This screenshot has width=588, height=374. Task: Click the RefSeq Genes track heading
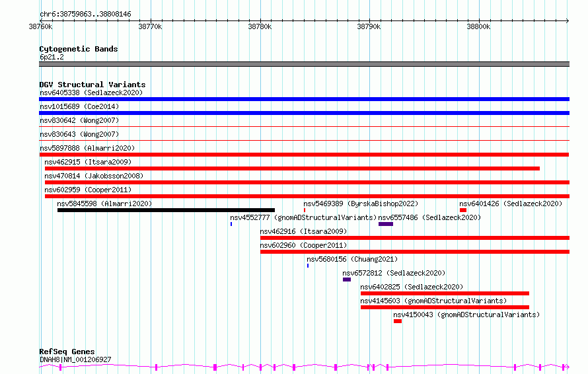click(67, 352)
